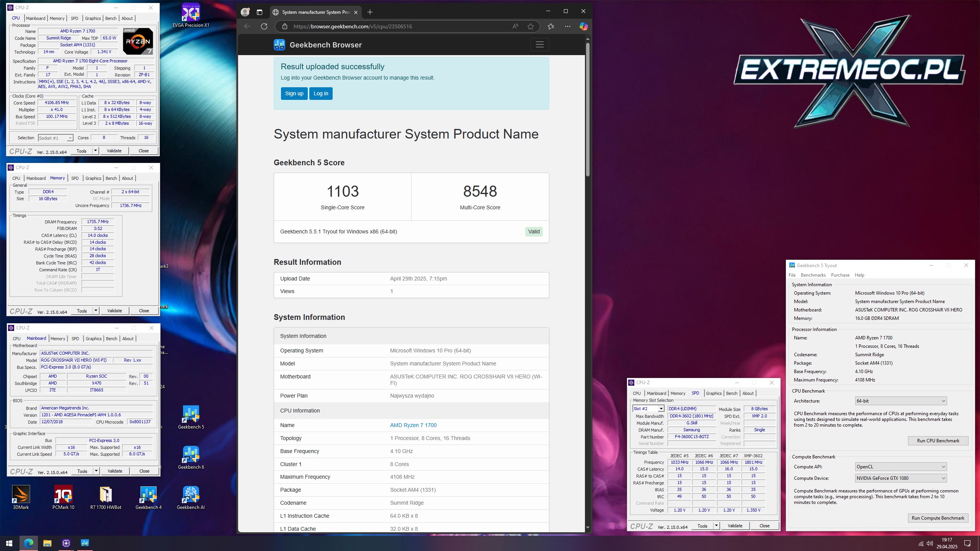The image size is (980, 551).
Task: Open File Explorer from the taskbar
Action: pyautogui.click(x=47, y=543)
